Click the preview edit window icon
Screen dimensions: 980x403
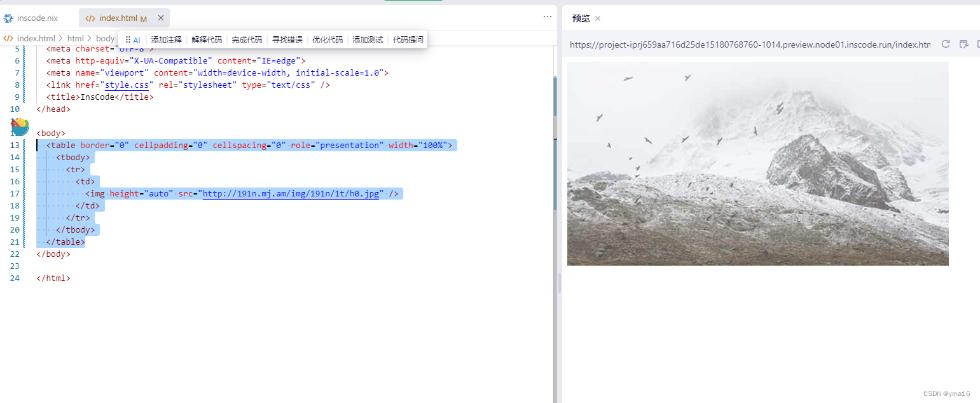point(964,44)
